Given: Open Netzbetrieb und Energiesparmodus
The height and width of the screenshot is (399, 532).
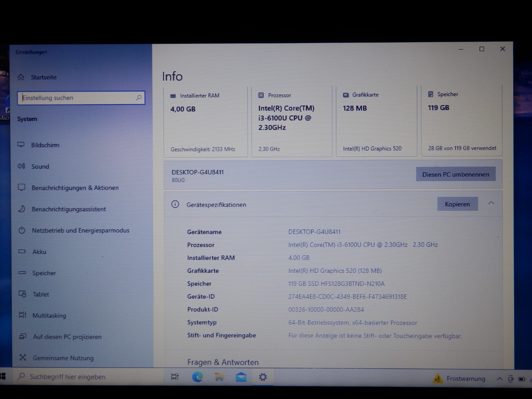Looking at the screenshot, I should [80, 230].
